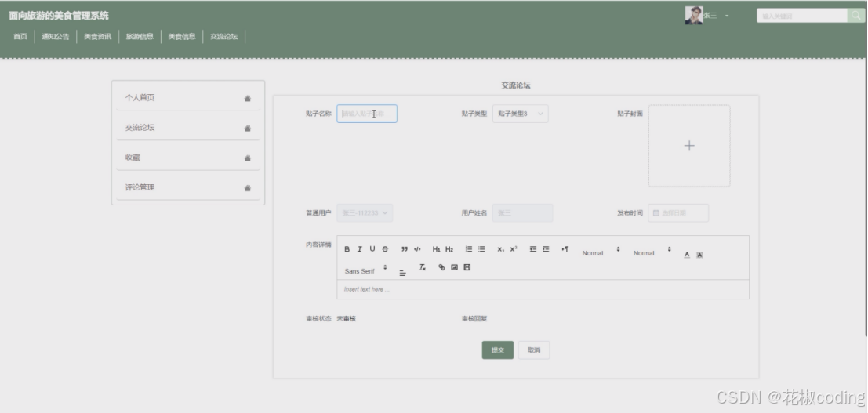Click the icon beside 个人首页

pos(248,98)
